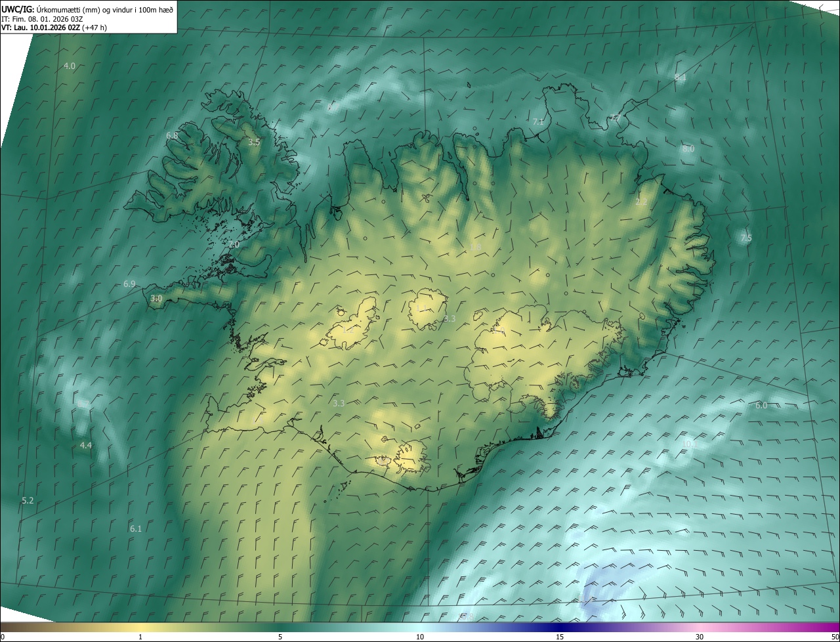Click the '2.2' value label on the map
840x642 pixels.
pos(641,202)
